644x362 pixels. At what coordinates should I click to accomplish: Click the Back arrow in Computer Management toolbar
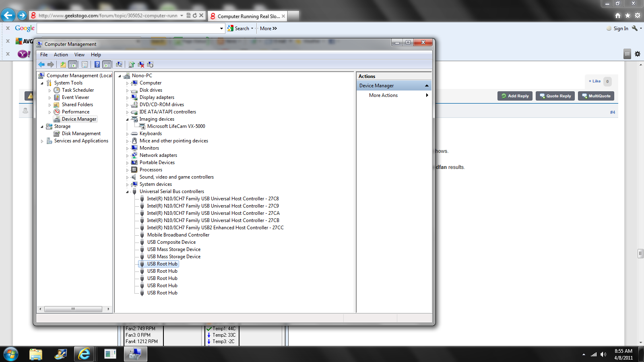41,64
